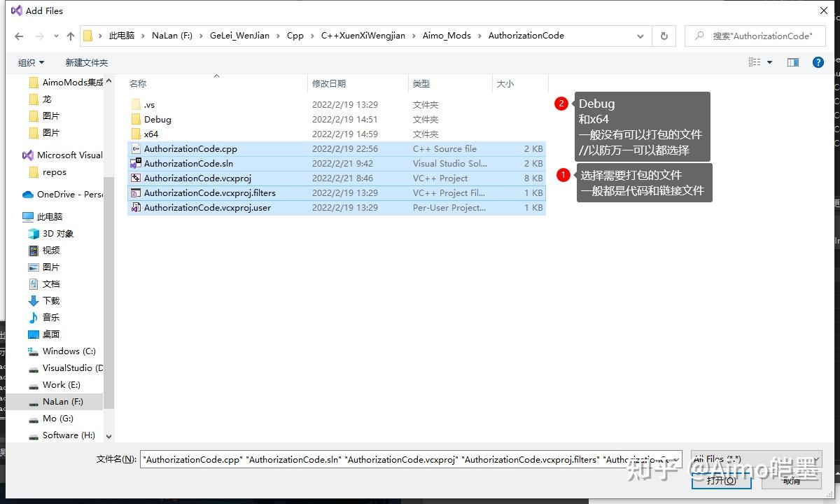The width and height of the screenshot is (840, 504).
Task: Navigate to Cpp via the breadcrumb path
Action: click(295, 35)
